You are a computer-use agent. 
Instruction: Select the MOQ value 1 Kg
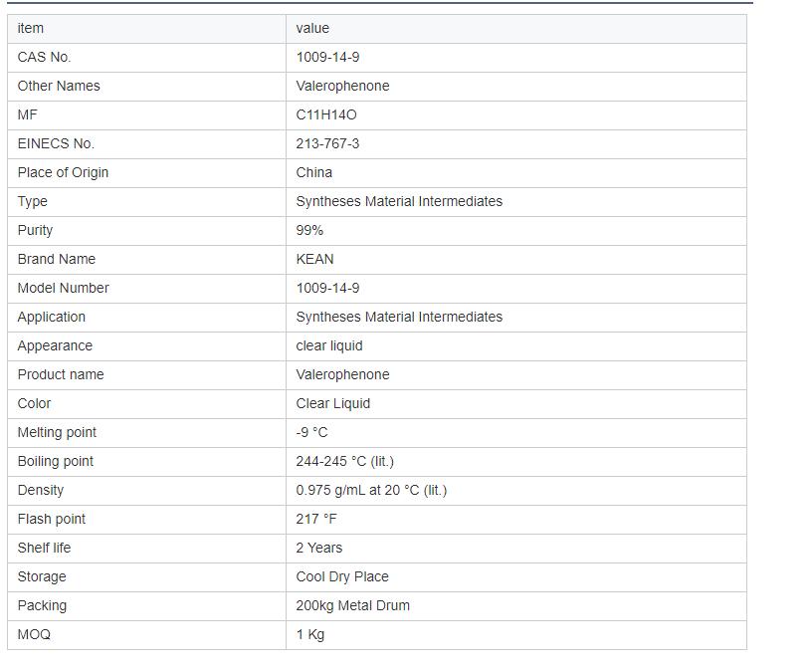(310, 634)
